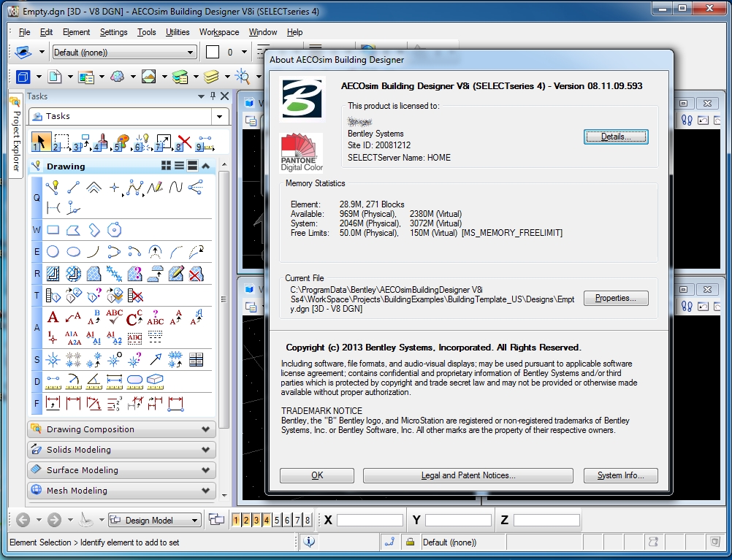
Task: Collapse the Drawing task group
Action: coord(206,166)
